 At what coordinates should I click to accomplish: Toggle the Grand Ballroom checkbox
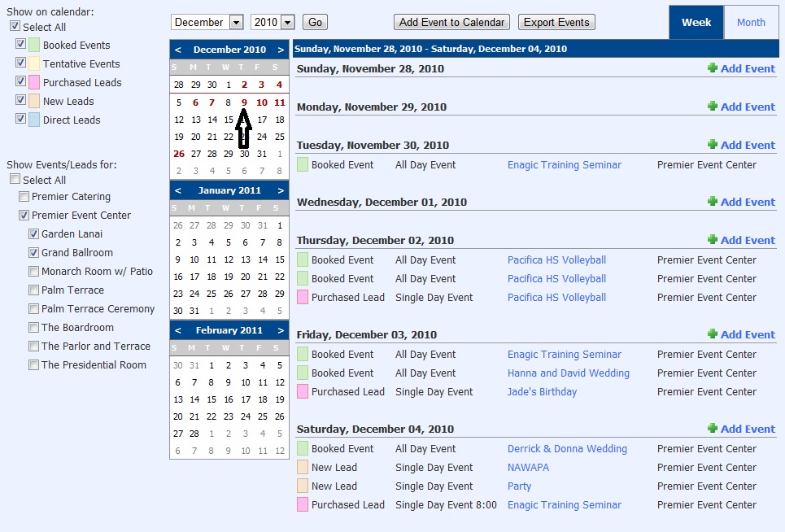(34, 252)
